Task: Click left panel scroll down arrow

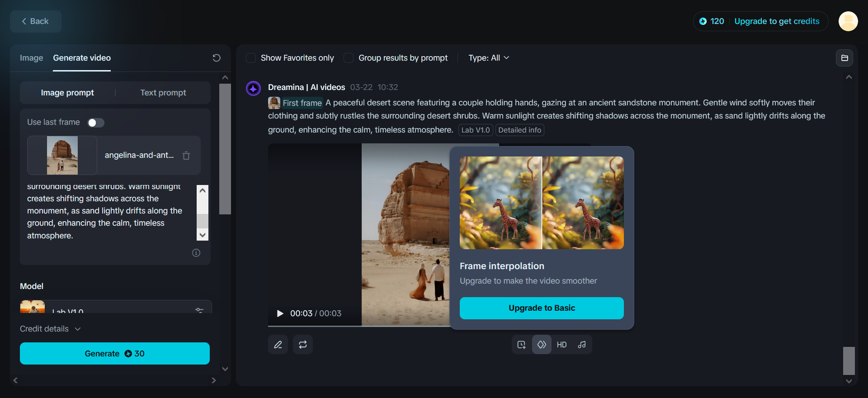Action: click(225, 369)
